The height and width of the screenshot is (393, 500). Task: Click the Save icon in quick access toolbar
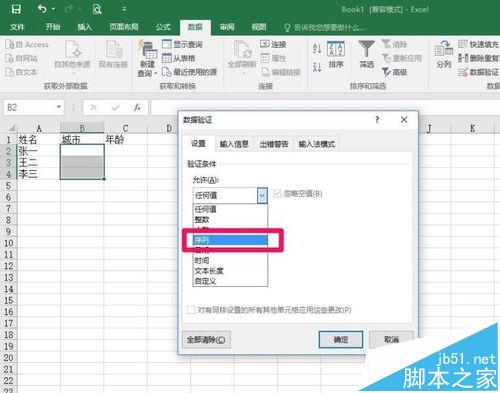coord(16,9)
